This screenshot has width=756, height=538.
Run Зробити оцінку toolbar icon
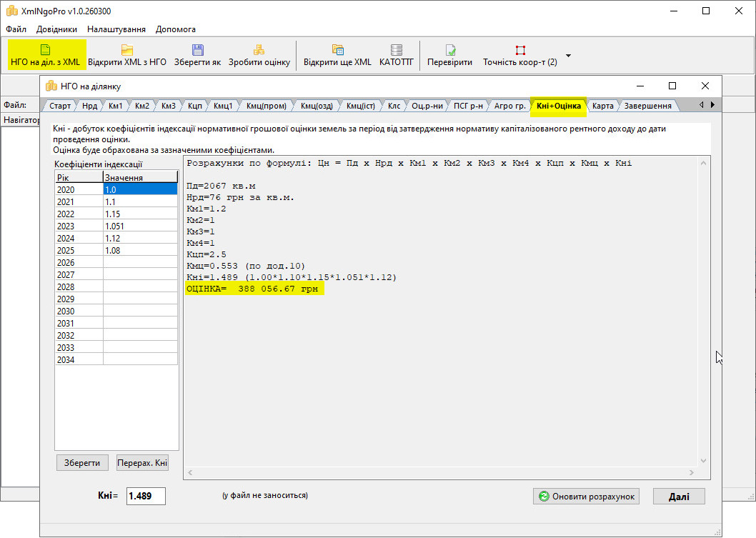[259, 50]
